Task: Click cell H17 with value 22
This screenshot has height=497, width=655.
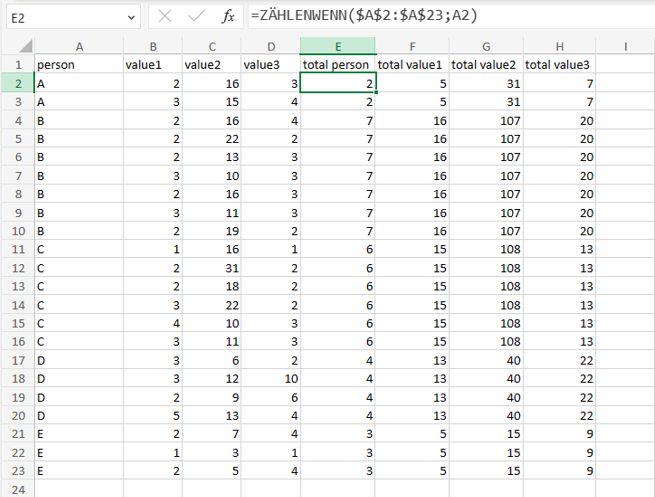Action: [x=559, y=360]
